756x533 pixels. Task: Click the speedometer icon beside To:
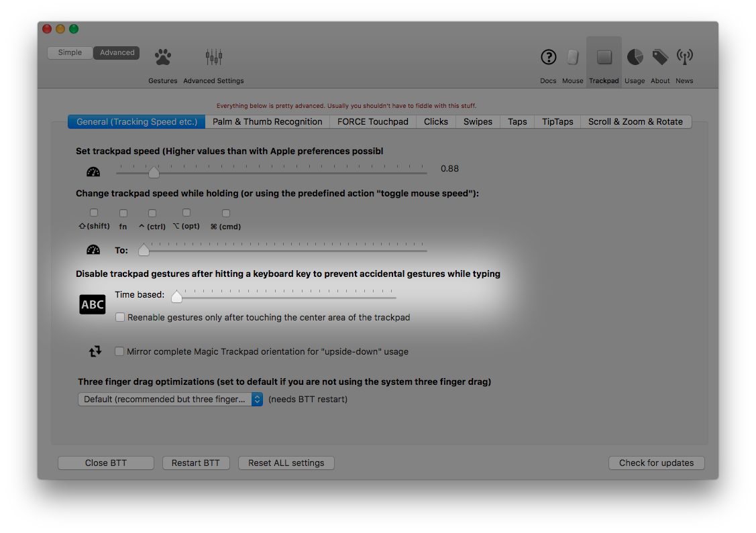[x=93, y=249]
